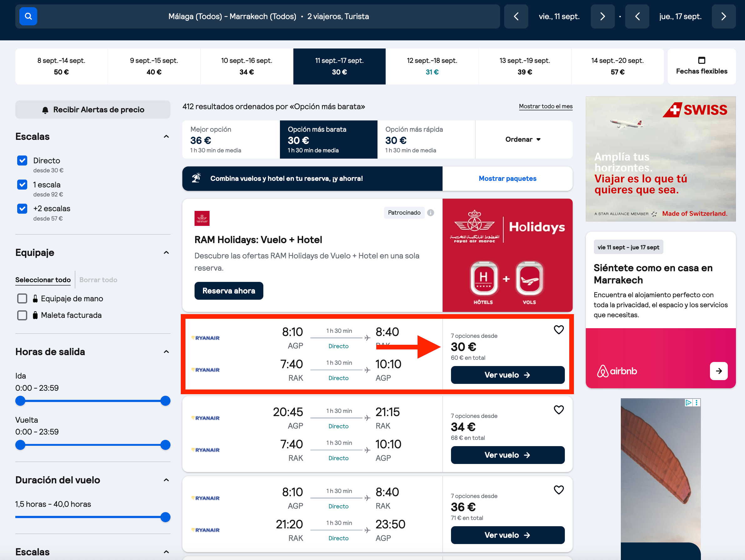
Task: Collapse the top Escalas filter section
Action: (x=166, y=136)
